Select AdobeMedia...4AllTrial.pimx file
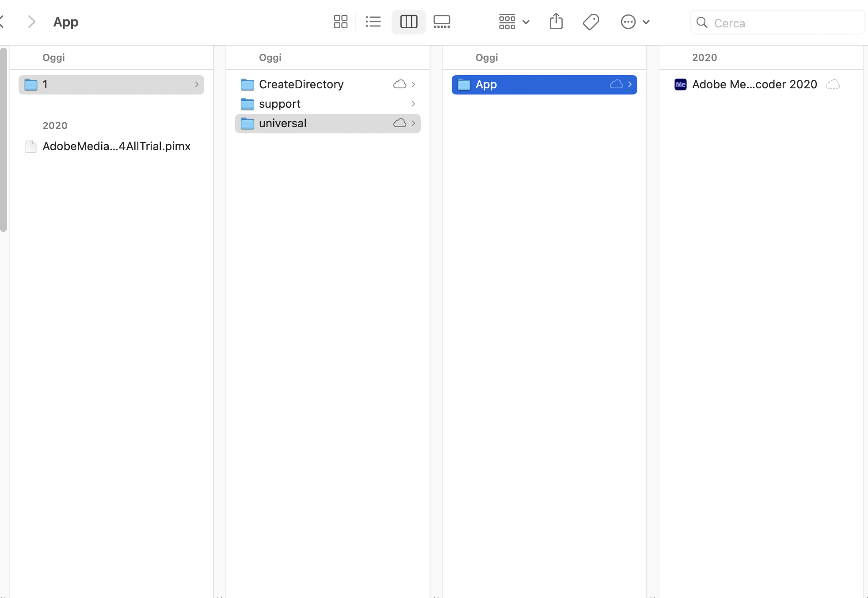This screenshot has width=868, height=598. pyautogui.click(x=111, y=146)
